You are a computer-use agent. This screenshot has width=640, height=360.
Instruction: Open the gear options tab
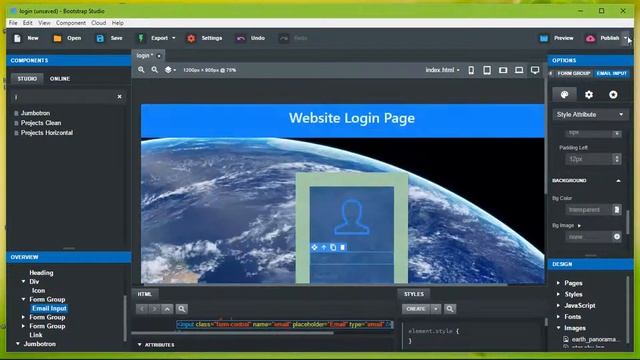[x=589, y=95]
